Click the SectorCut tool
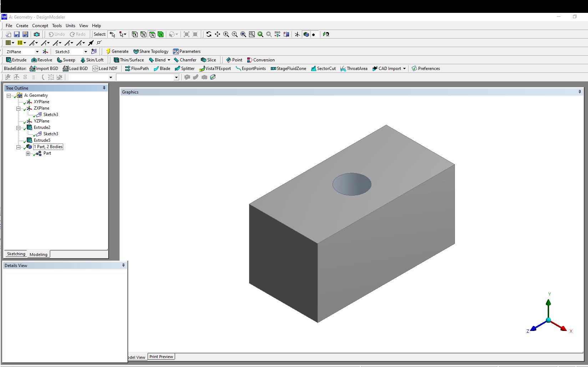 point(323,69)
